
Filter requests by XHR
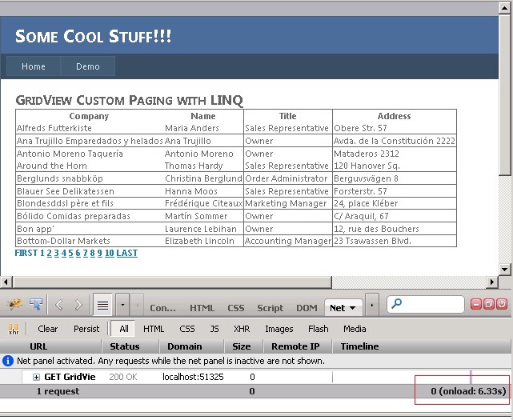click(242, 329)
